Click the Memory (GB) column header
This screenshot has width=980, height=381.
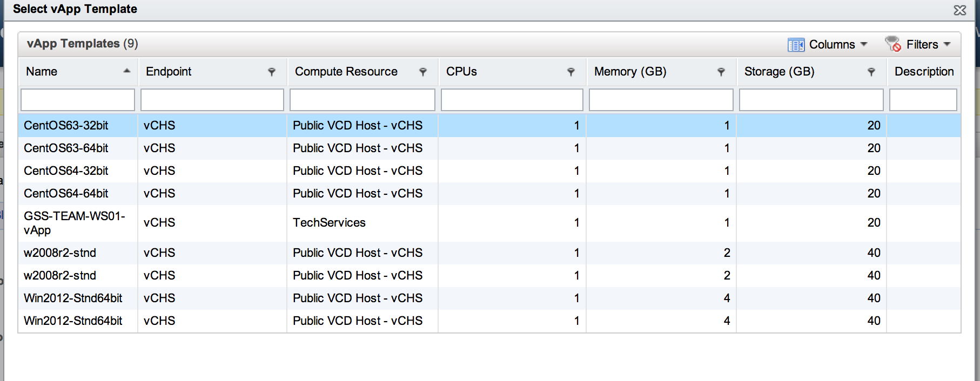click(x=630, y=72)
